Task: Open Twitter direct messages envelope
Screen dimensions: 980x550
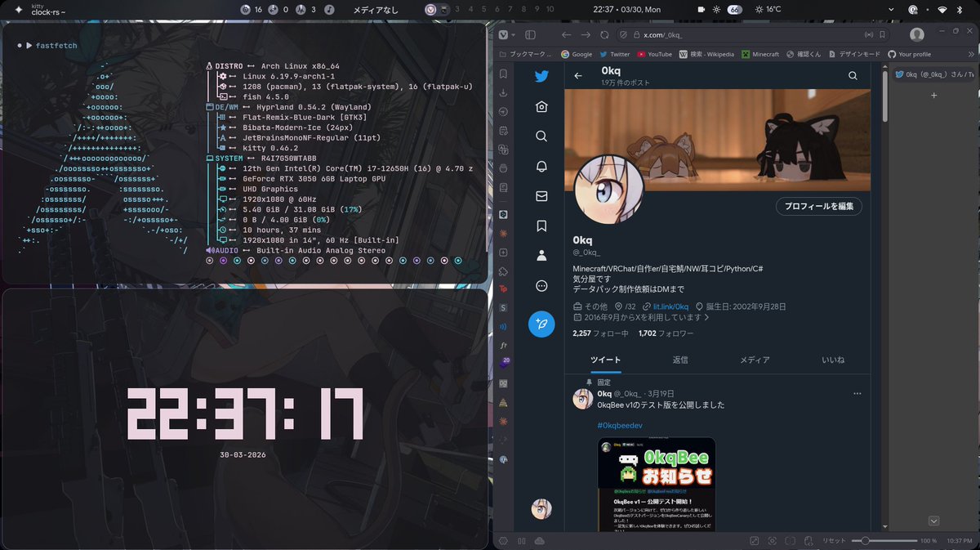Action: (541, 195)
